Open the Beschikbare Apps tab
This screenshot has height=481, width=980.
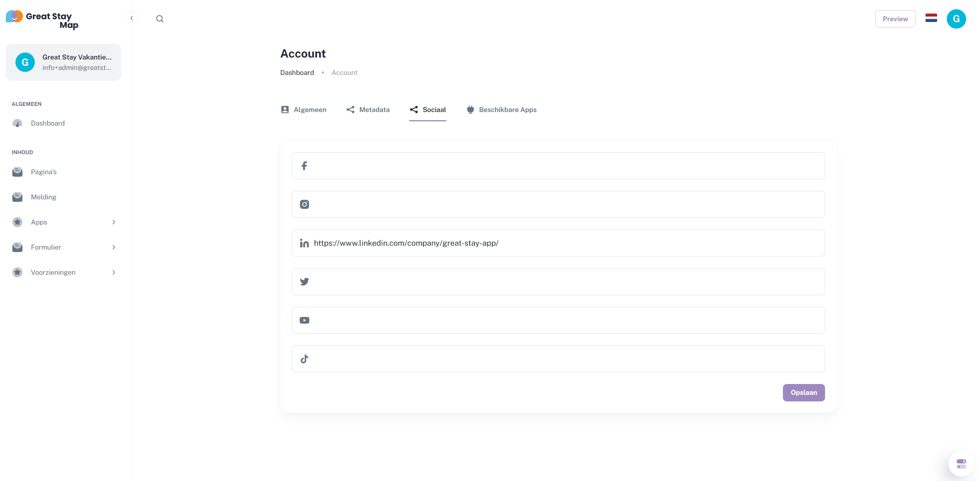pos(502,110)
